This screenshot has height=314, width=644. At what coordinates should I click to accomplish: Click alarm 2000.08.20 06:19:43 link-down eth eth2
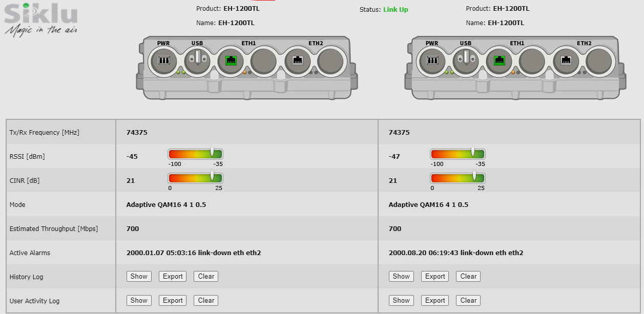click(456, 253)
